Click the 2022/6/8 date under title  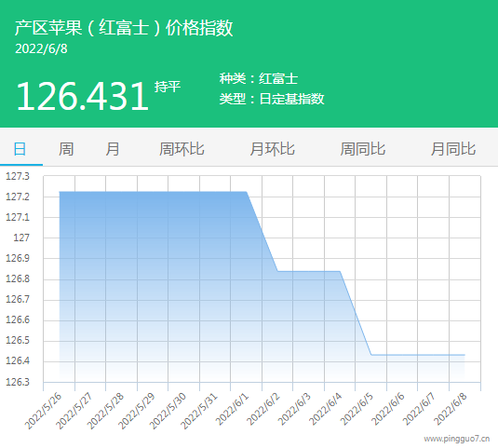[x=41, y=48]
